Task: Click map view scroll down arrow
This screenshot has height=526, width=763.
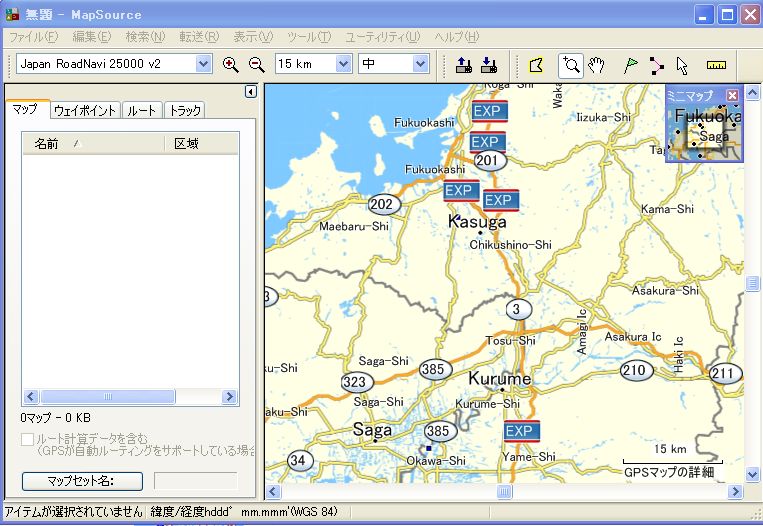Action: (x=752, y=474)
